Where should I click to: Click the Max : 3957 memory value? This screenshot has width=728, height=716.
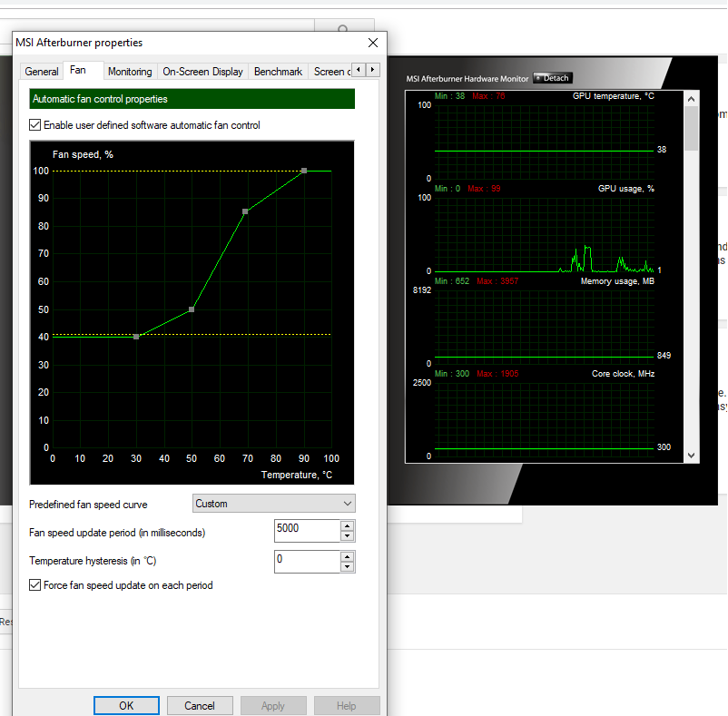click(497, 281)
